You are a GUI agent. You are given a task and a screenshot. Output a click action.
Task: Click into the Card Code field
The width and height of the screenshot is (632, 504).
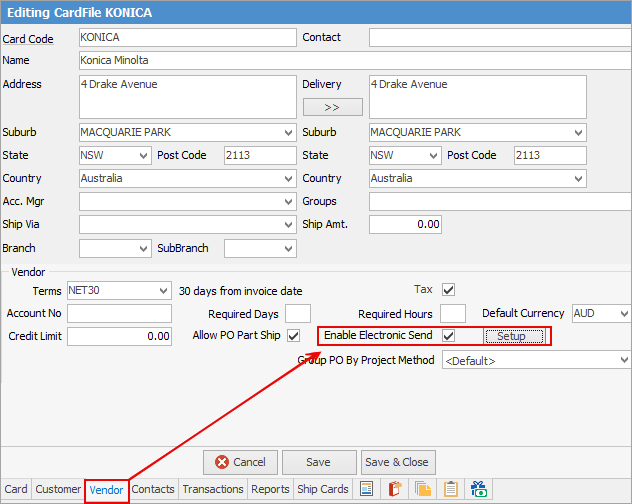coord(187,37)
